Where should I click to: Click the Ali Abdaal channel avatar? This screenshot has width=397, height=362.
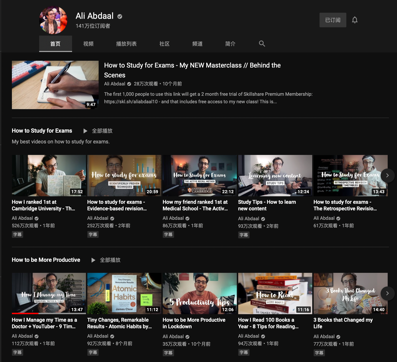point(53,20)
